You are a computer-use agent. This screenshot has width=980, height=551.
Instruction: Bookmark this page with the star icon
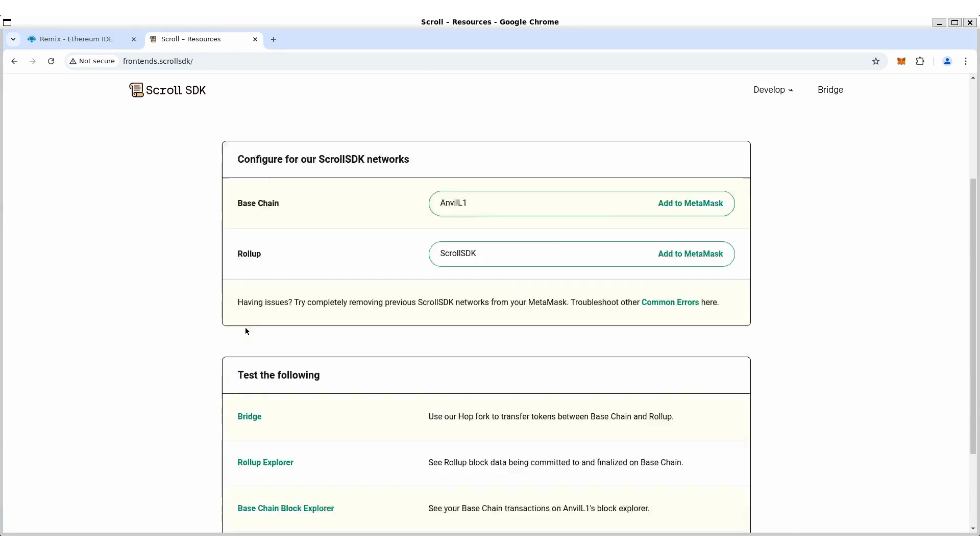pyautogui.click(x=876, y=61)
